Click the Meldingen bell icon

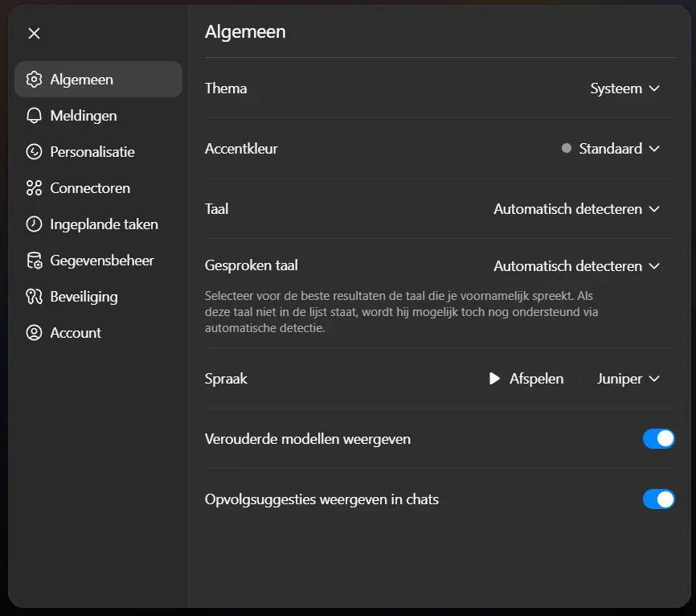point(34,116)
